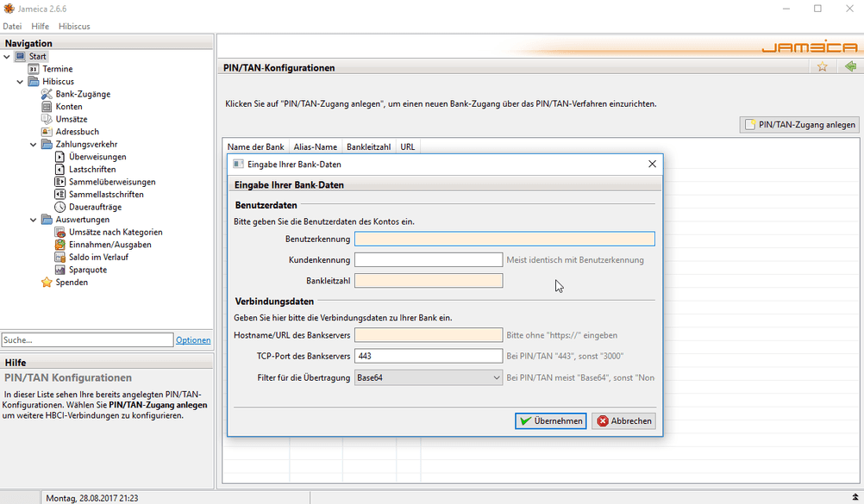
Task: Click the Bankleitzahl column header
Action: click(x=369, y=147)
